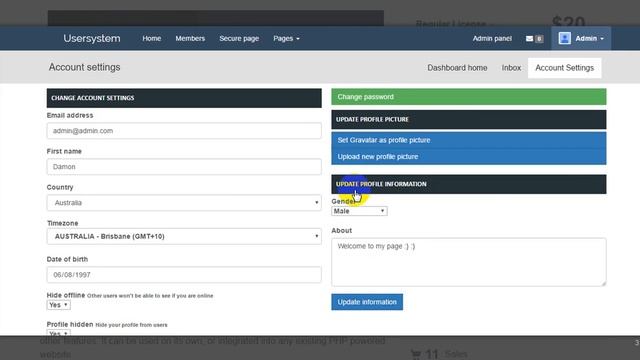Click the Account settings page title

pos(84,67)
